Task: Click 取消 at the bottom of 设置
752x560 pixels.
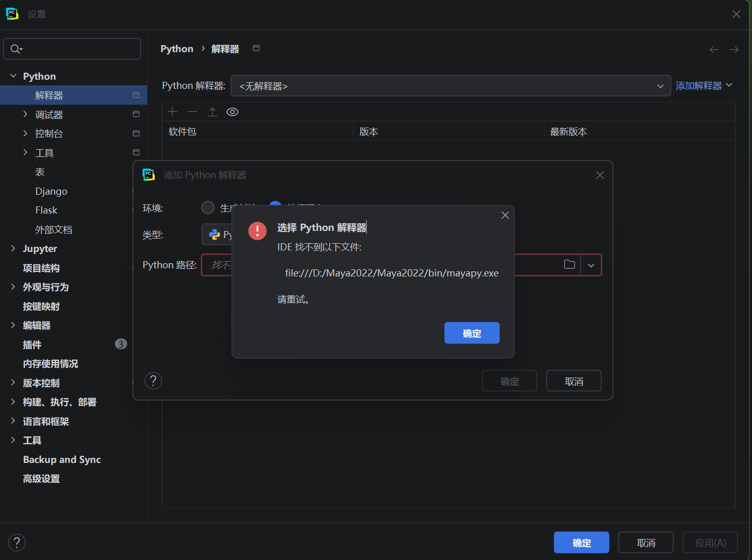Action: [646, 543]
